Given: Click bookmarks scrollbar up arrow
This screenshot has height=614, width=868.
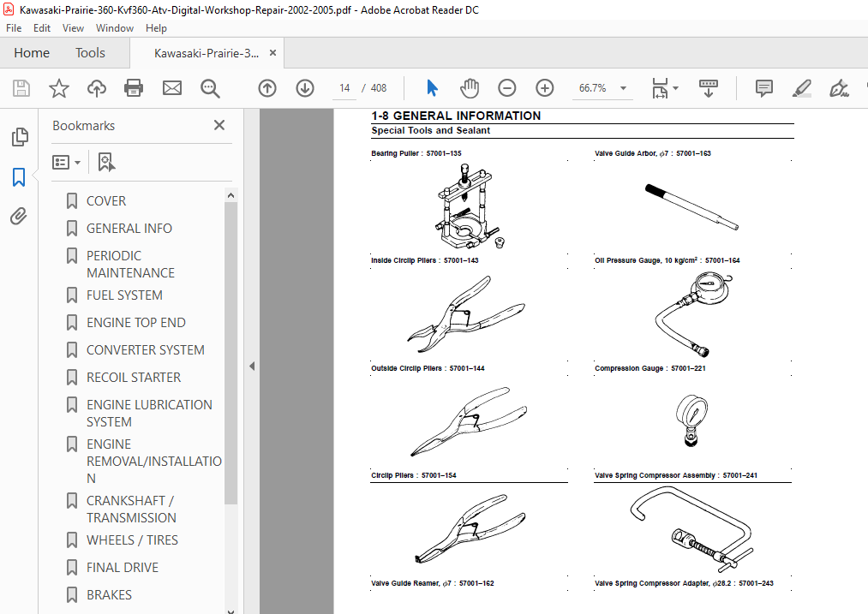Looking at the screenshot, I should (x=230, y=195).
